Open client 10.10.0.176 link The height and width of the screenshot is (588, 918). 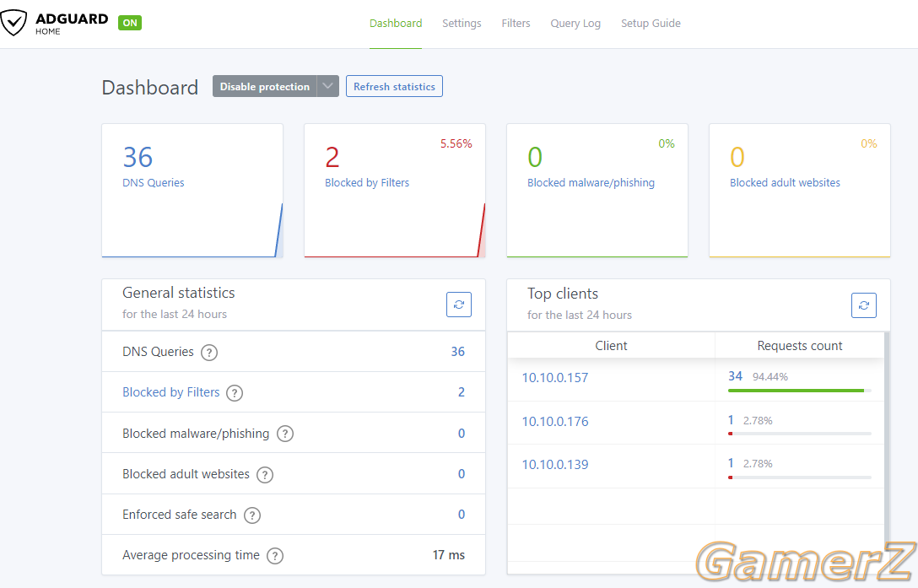555,422
